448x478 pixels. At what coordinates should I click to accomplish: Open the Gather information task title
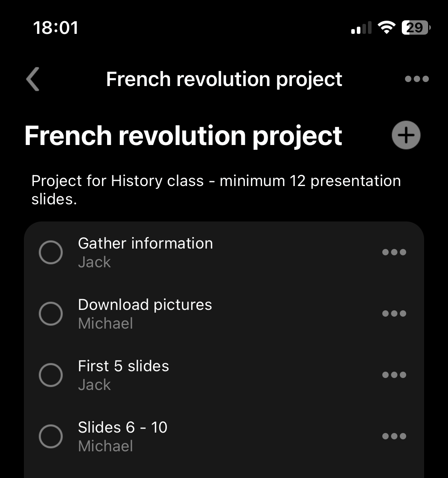(145, 243)
